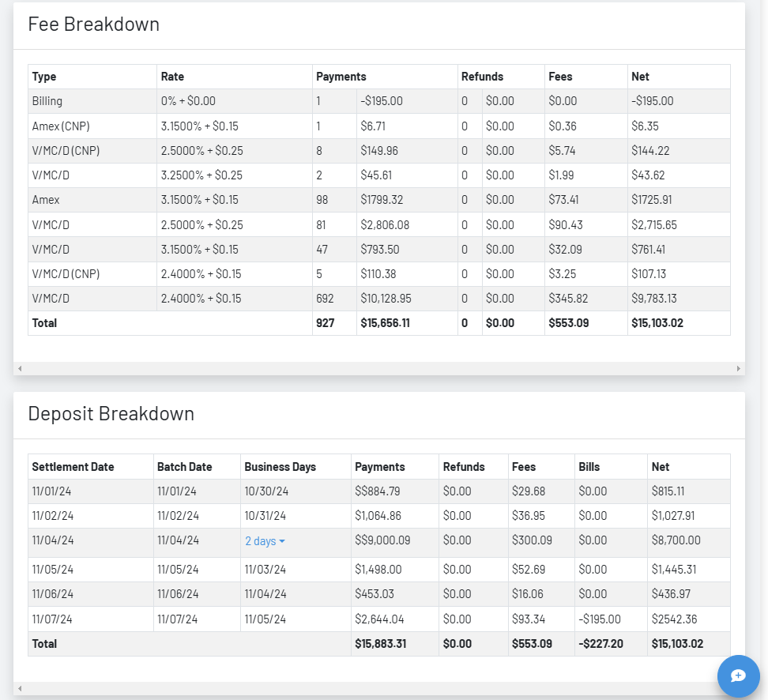Click the Fee Breakdown scrollbar right arrow
Viewport: 768px width, 700px height.
click(x=739, y=368)
